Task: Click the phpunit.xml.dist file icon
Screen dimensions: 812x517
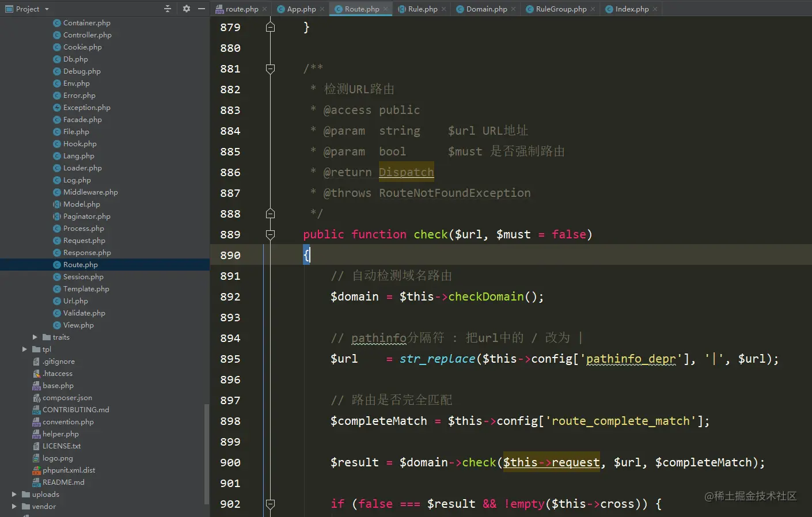Action: point(36,470)
